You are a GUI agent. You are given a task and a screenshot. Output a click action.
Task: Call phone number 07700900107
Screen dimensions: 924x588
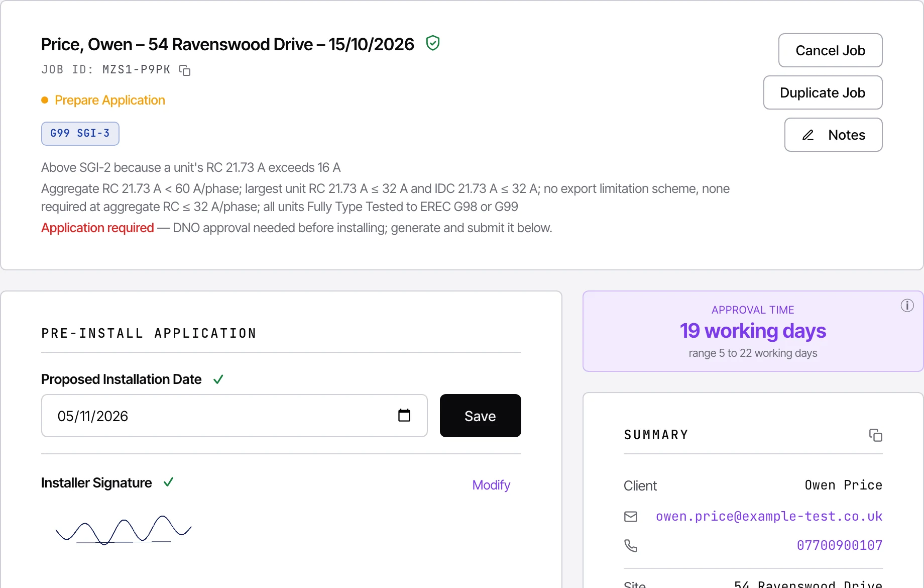pyautogui.click(x=840, y=545)
